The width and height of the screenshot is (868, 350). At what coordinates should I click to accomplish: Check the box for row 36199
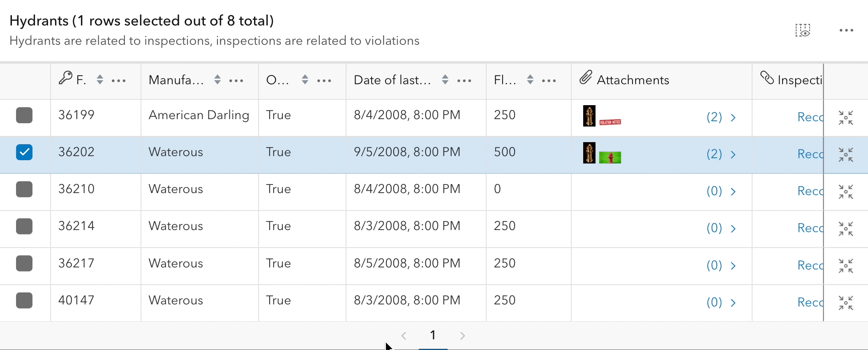[24, 115]
